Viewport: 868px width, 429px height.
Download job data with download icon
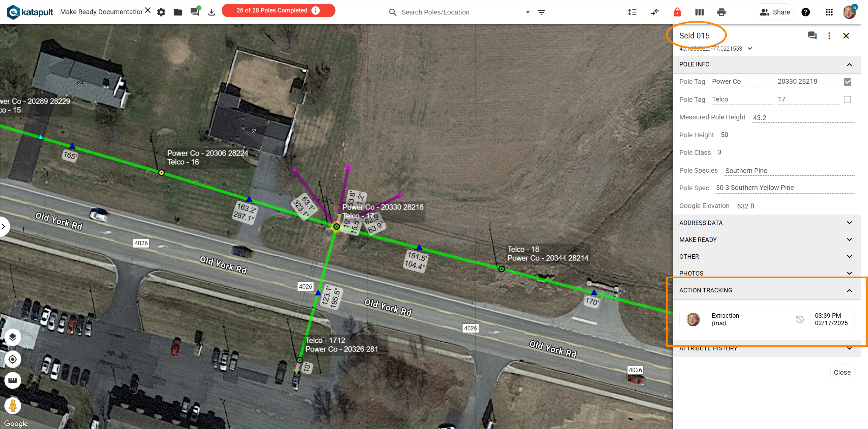(212, 12)
